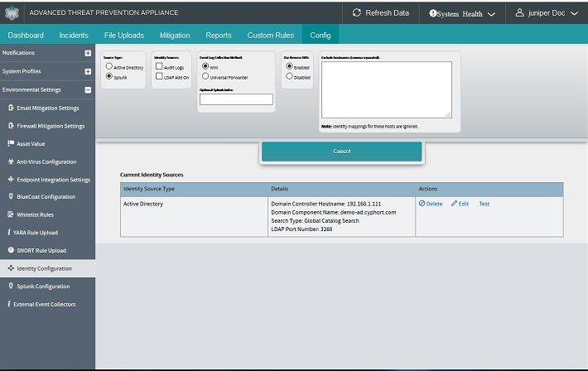The width and height of the screenshot is (588, 371).
Task: Click the Exclude hostnames text area
Action: (387, 89)
